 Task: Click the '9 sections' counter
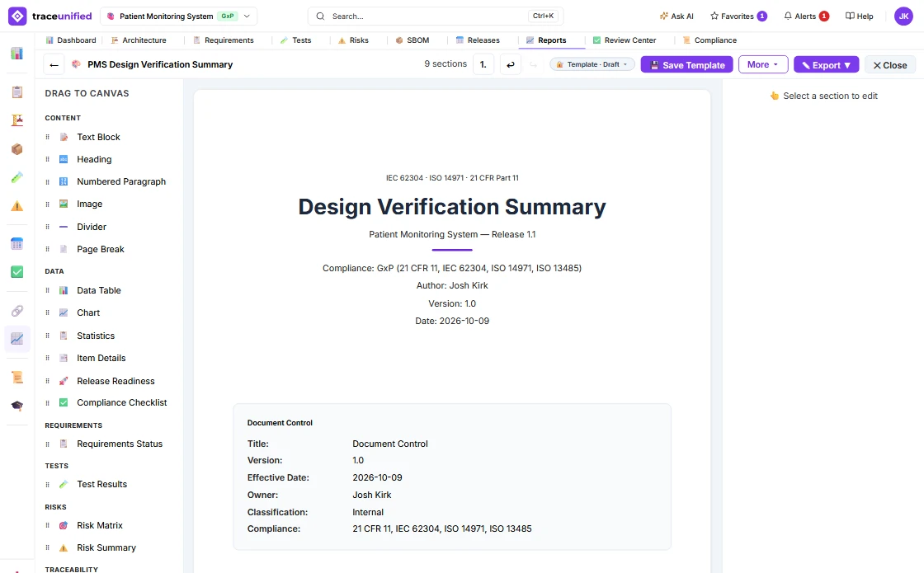(445, 63)
